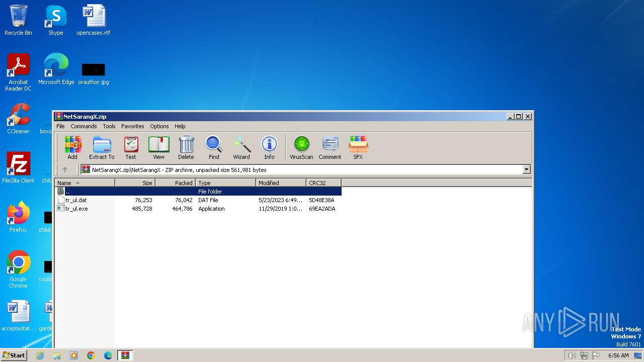Open File Explorer from the taskbar
This screenshot has height=362, width=644.
[57, 355]
